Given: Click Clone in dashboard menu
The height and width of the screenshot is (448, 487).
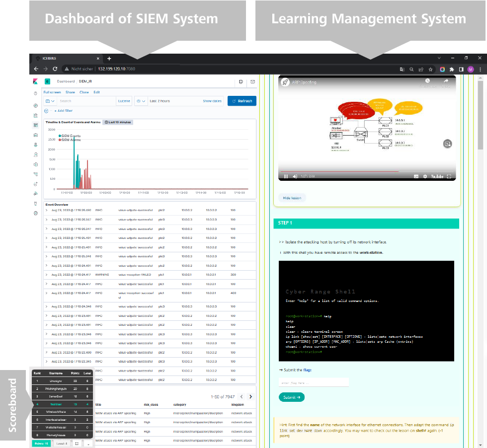Looking at the screenshot, I should 84,92.
